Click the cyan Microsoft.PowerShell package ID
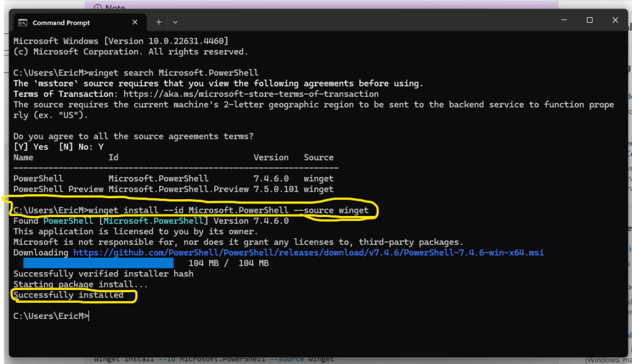The image size is (632, 364). (154, 221)
